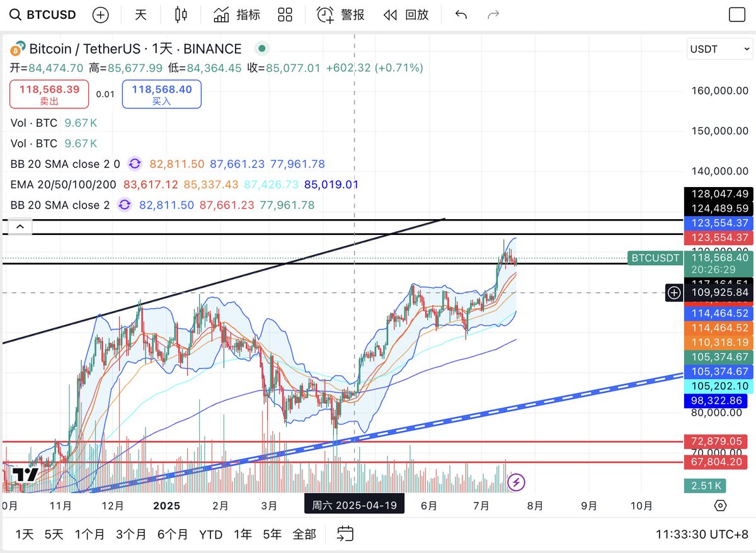This screenshot has height=553, width=756.
Task: Click the 98,322.86 blue price label
Action: point(716,401)
